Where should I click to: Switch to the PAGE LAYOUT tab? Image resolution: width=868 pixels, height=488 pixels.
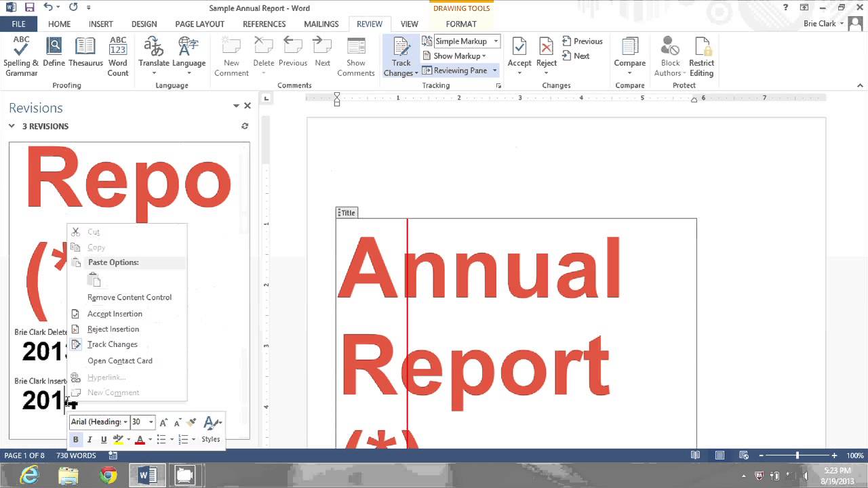click(199, 24)
